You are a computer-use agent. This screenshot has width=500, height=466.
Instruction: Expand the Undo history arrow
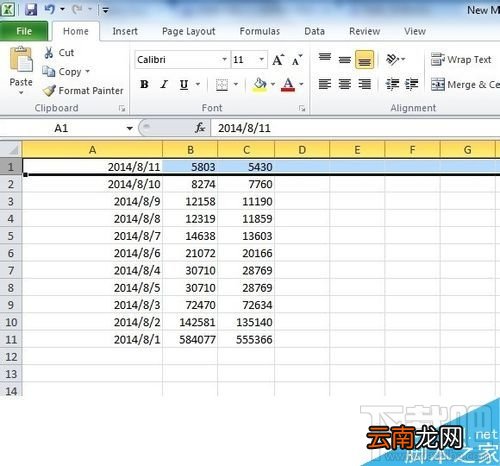tap(62, 9)
